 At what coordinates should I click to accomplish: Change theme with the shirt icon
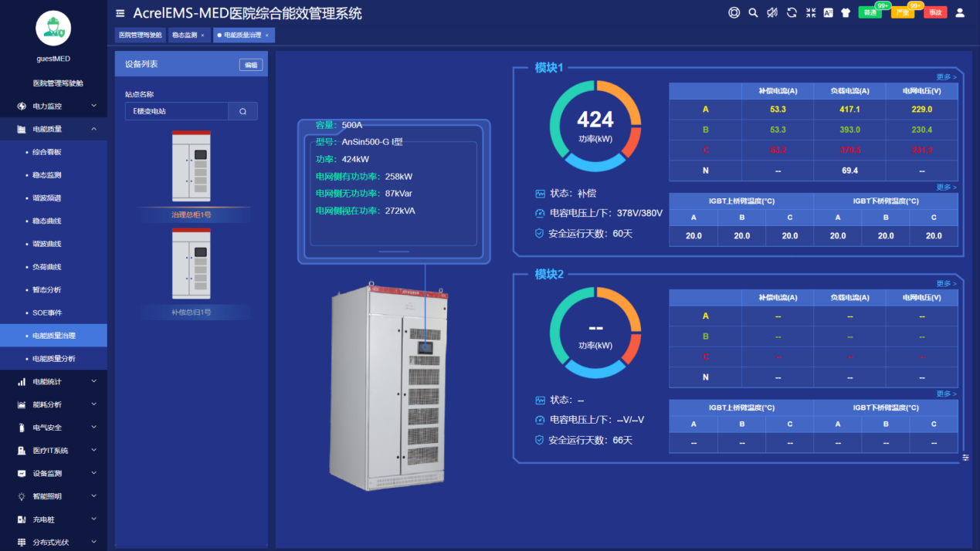846,12
